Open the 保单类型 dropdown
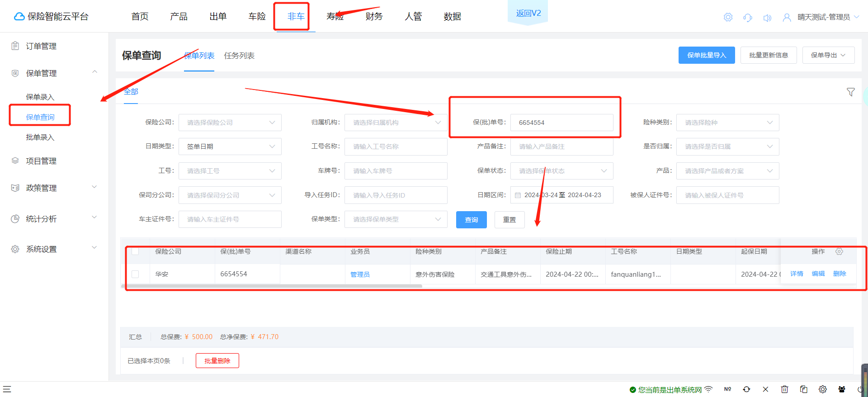This screenshot has height=397, width=868. pos(396,219)
